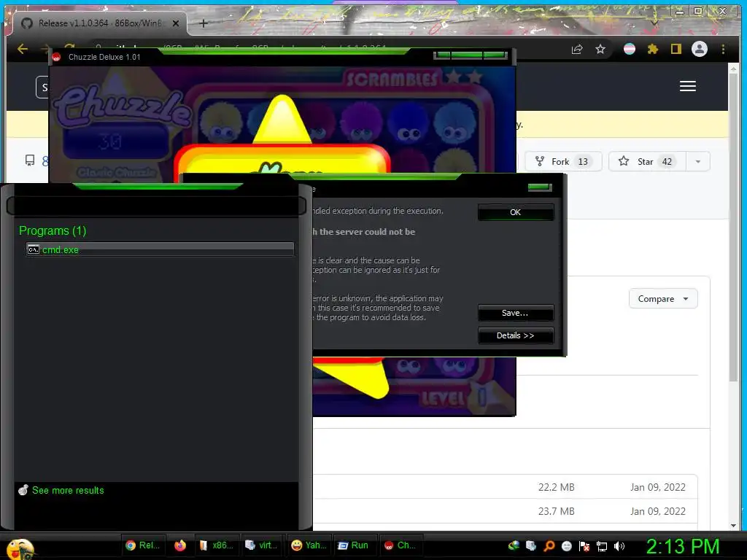Toggle the Chrome side panel icon

676,49
